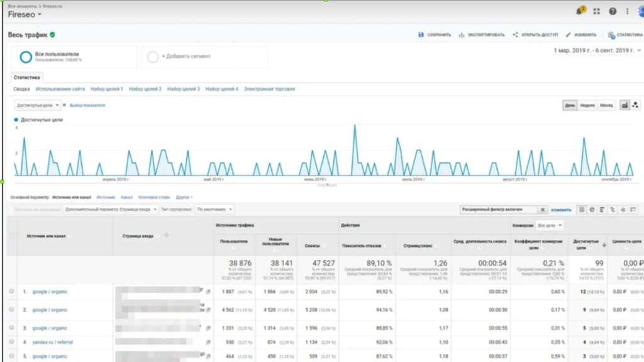Screen dimensions: 644x362
Task: Open the notifications bell
Action: [579, 11]
